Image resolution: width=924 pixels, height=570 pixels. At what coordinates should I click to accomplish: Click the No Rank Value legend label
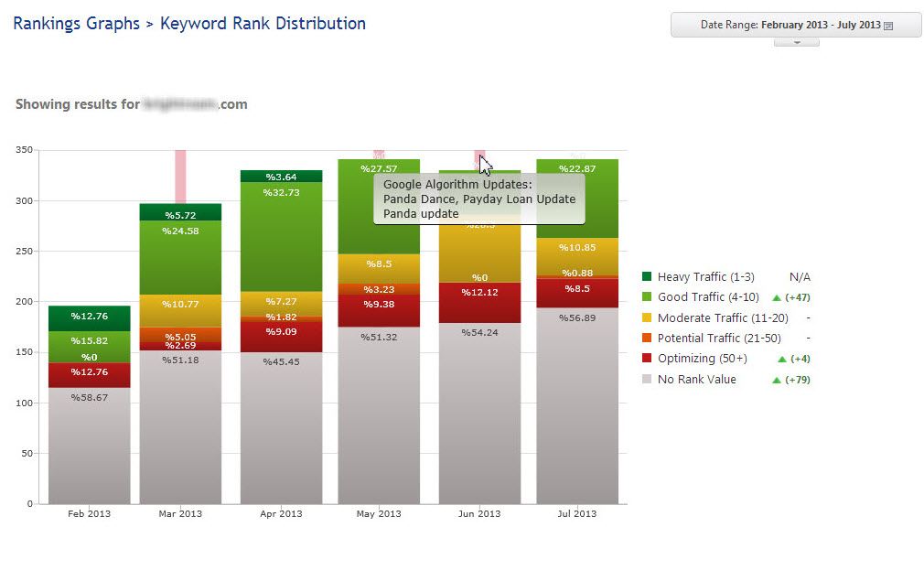696,379
